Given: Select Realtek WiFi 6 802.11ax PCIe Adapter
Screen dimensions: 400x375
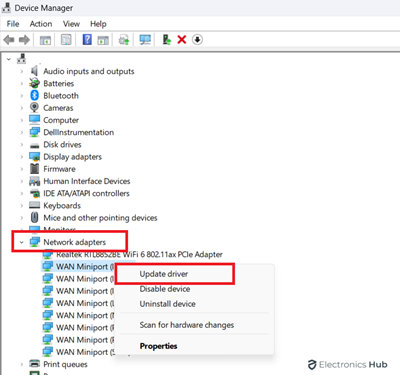Looking at the screenshot, I should click(139, 255).
